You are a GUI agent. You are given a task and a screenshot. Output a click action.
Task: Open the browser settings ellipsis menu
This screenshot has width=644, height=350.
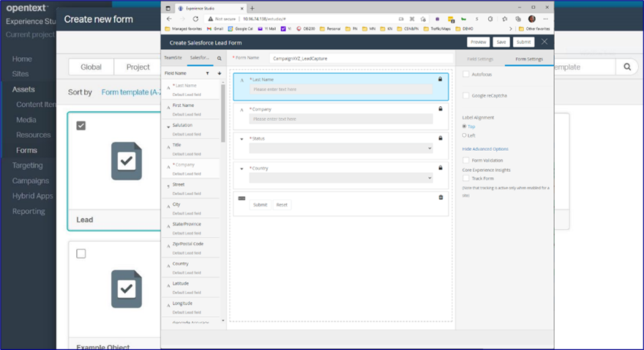(x=545, y=19)
